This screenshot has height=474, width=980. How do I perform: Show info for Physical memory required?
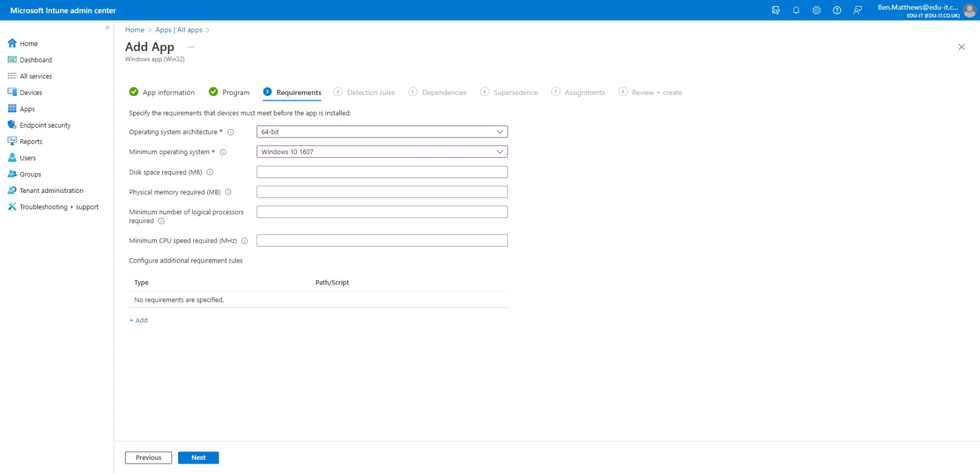tap(229, 192)
